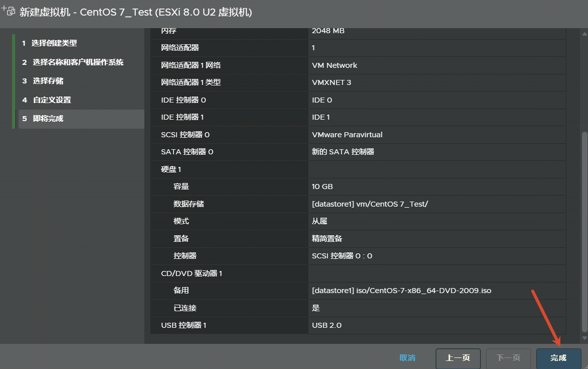Click the 网络适配器 1 网络 label
Image resolution: width=588 pixels, height=369 pixels.
[x=191, y=65]
